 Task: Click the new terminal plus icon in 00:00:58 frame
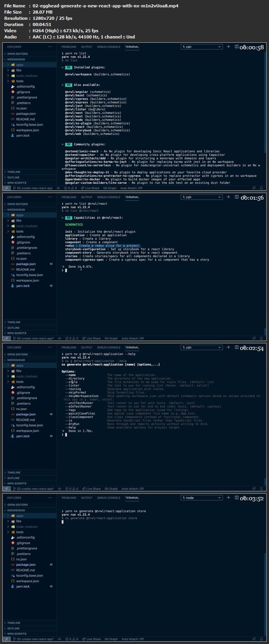229,47
